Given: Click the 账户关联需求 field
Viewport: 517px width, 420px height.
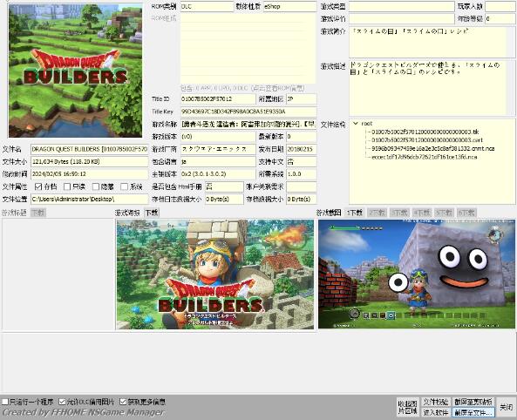Looking at the screenshot, I should pos(302,187).
